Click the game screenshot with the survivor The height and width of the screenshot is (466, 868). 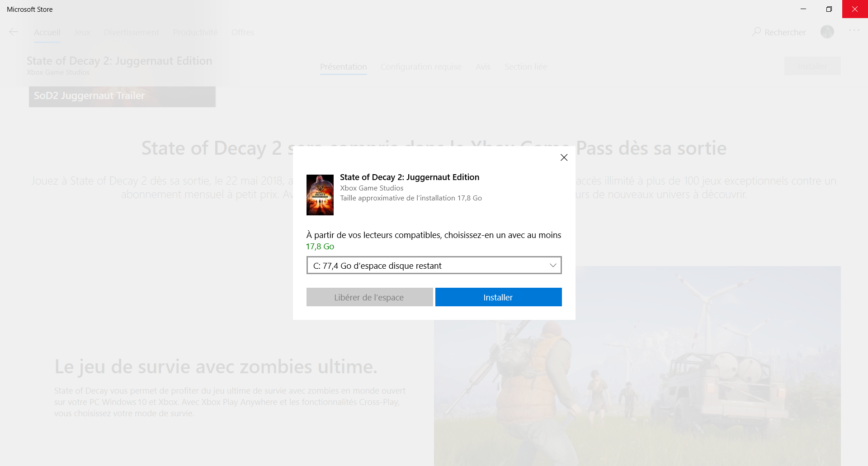(x=637, y=366)
